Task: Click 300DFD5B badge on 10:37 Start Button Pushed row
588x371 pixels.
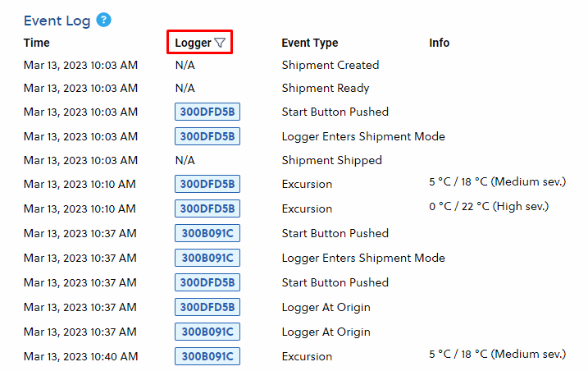Action: pos(207,282)
